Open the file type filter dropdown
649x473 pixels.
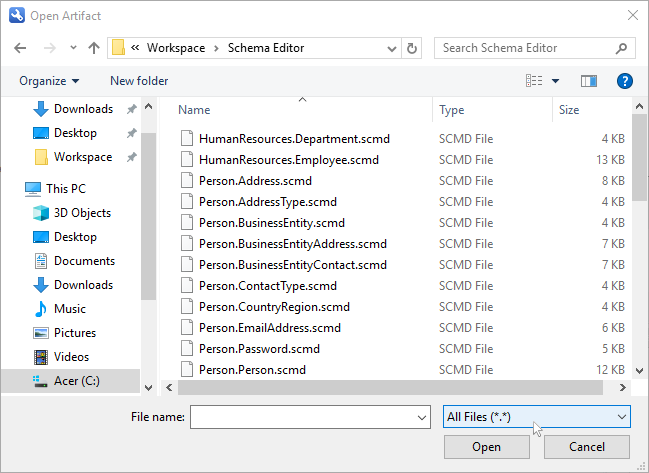[x=536, y=417]
